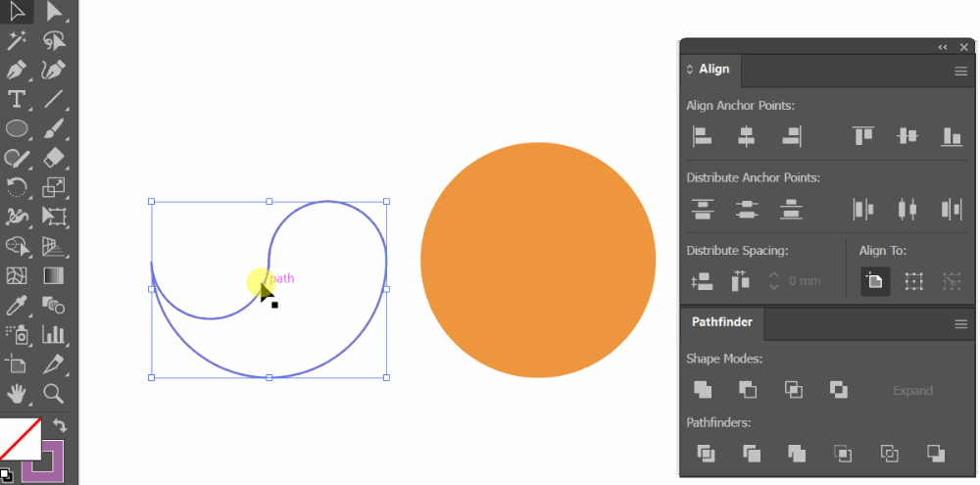This screenshot has height=485, width=980.
Task: Apply Intersect shape mode
Action: [793, 390]
